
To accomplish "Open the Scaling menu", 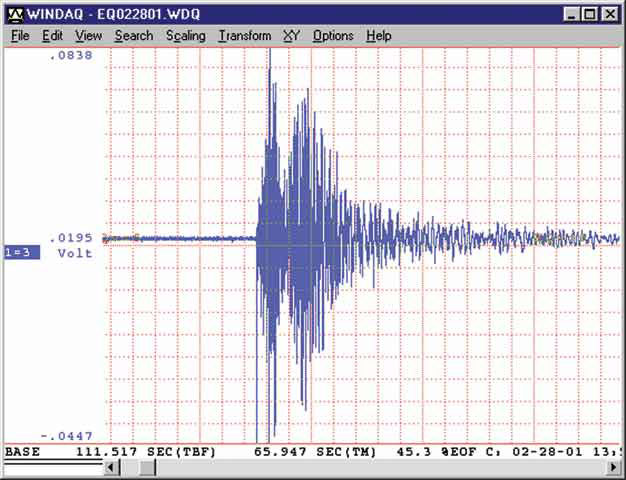I will click(x=185, y=36).
